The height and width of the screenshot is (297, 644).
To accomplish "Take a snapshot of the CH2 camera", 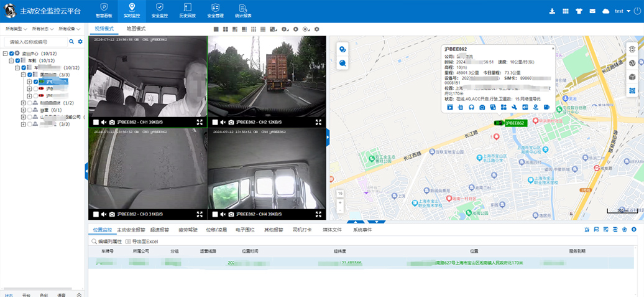I will click(231, 122).
